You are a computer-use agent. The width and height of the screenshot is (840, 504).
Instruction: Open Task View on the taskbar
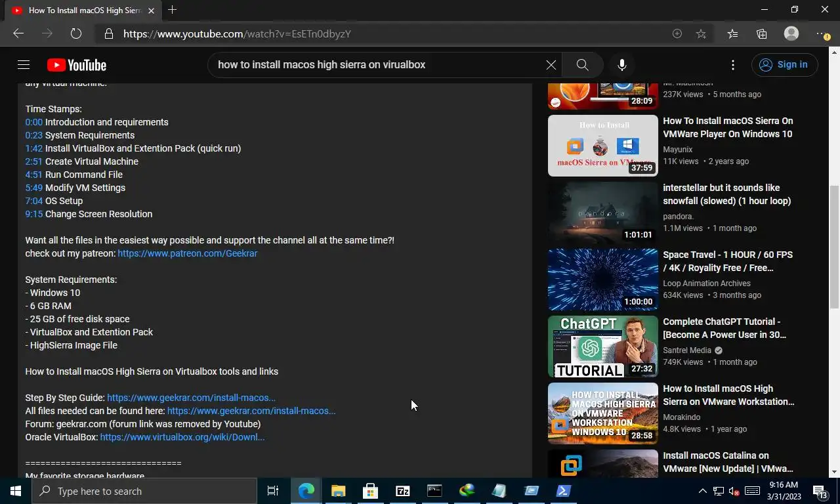273,491
